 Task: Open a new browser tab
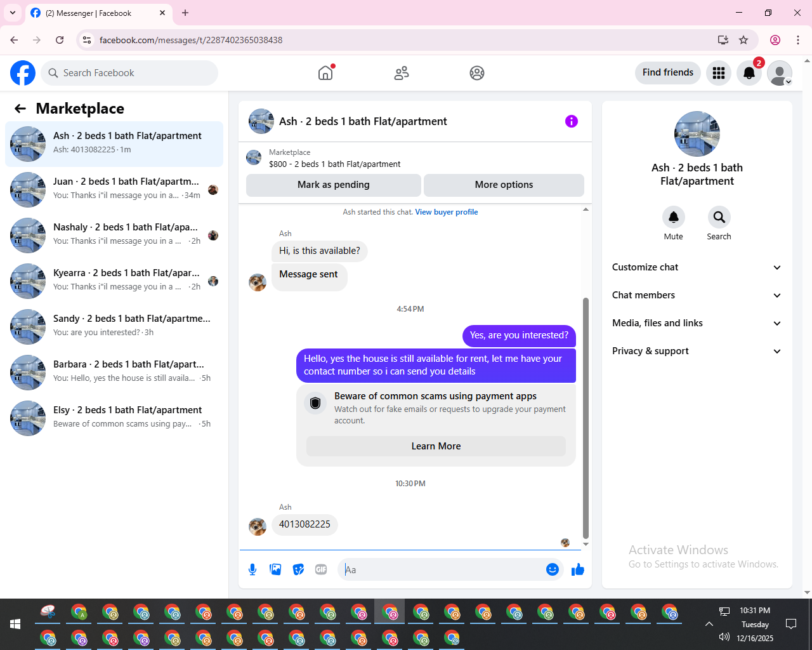click(185, 13)
